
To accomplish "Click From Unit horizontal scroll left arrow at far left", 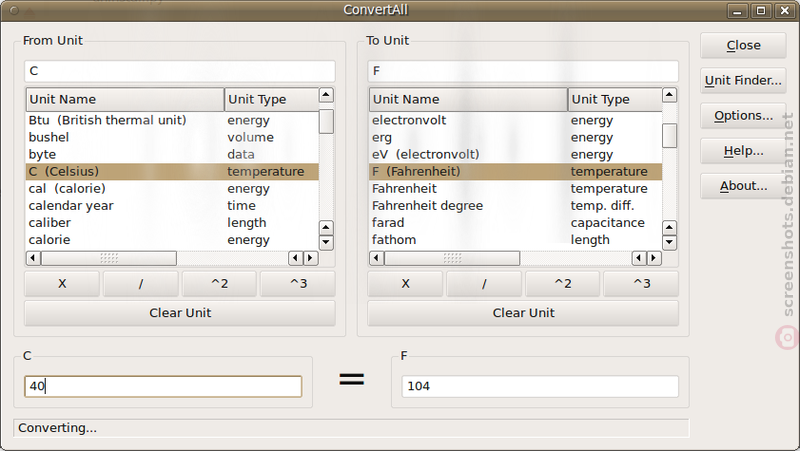I will pos(33,258).
